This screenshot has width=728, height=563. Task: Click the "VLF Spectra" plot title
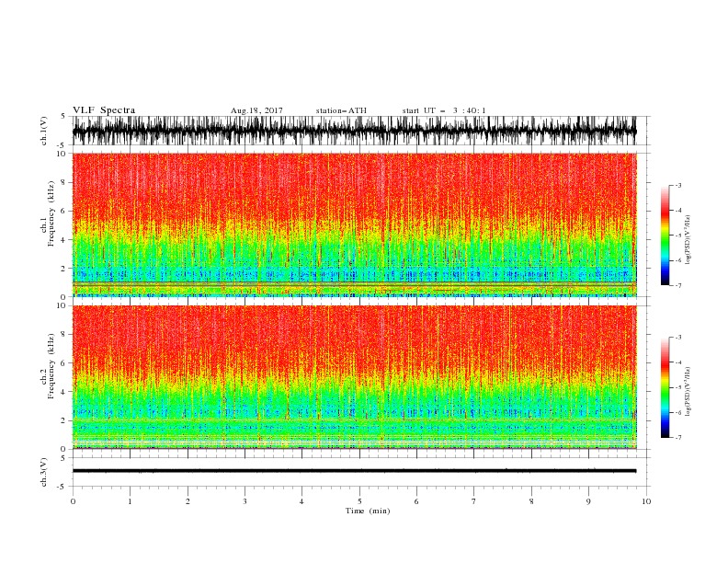tap(104, 110)
